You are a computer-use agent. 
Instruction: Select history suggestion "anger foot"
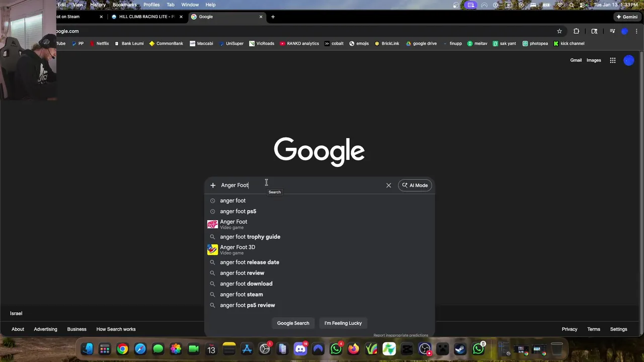pyautogui.click(x=319, y=201)
